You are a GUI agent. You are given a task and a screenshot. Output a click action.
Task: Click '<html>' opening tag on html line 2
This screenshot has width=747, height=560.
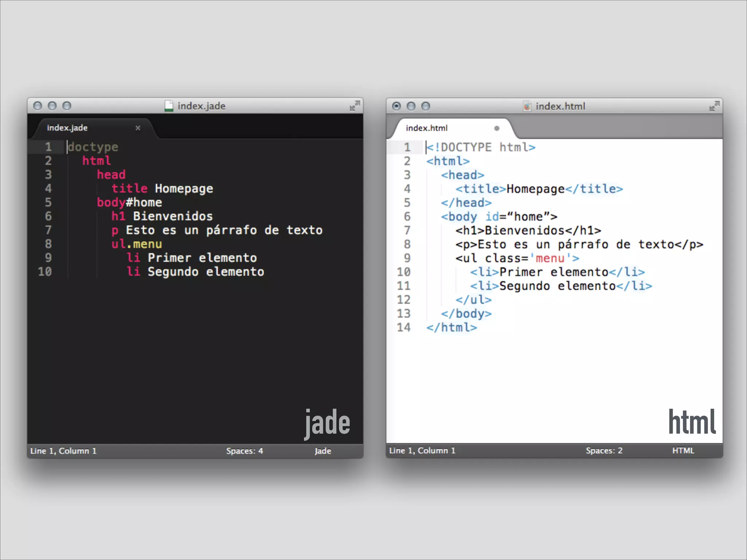(x=448, y=161)
